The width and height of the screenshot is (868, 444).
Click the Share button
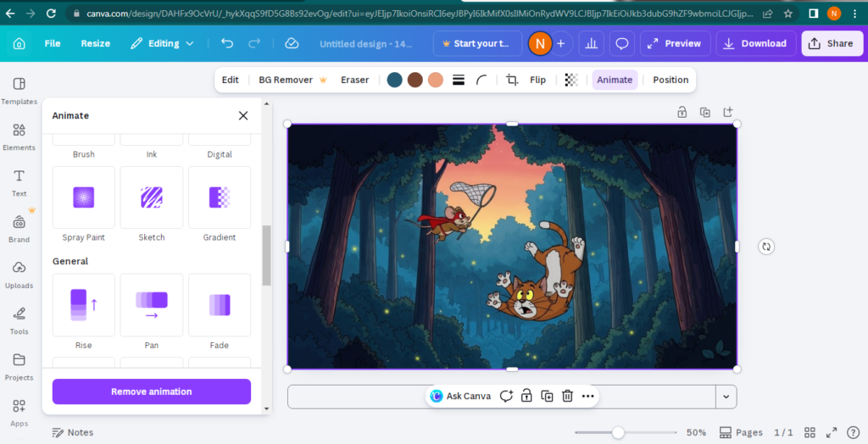coord(832,43)
